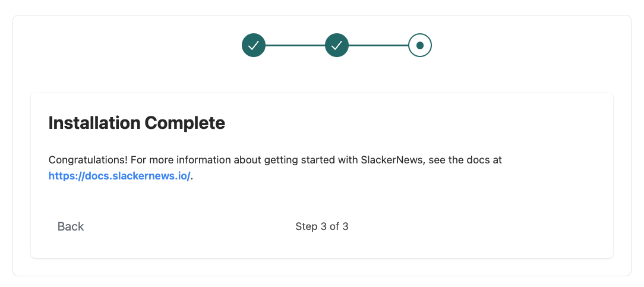644x287 pixels.
Task: Click the SlackerNews name in the message
Action: tap(392, 160)
